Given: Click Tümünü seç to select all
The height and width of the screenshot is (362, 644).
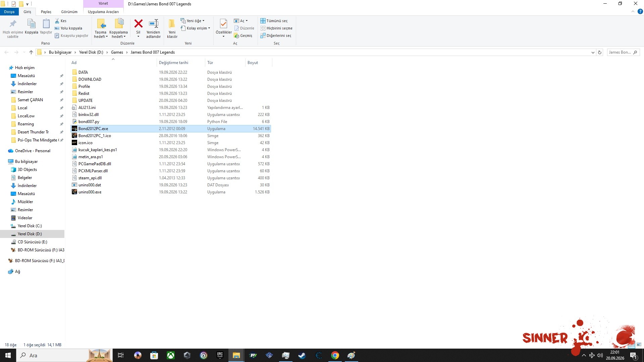Looking at the screenshot, I should 274,21.
